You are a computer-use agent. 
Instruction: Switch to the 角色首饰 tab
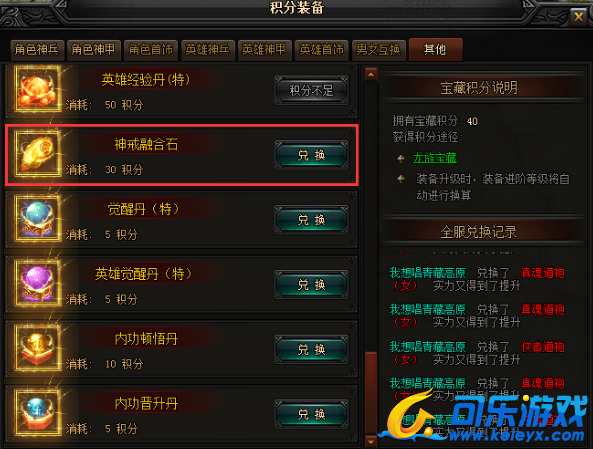pyautogui.click(x=151, y=50)
